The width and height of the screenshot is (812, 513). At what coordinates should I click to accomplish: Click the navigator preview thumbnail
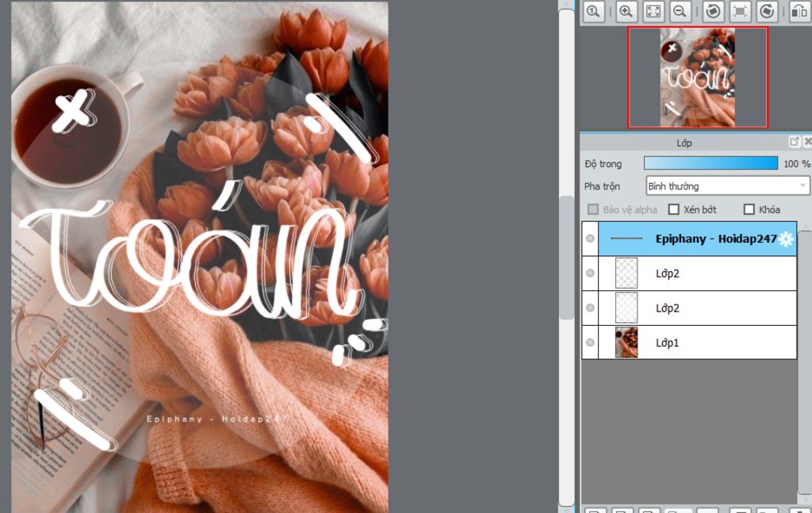698,78
